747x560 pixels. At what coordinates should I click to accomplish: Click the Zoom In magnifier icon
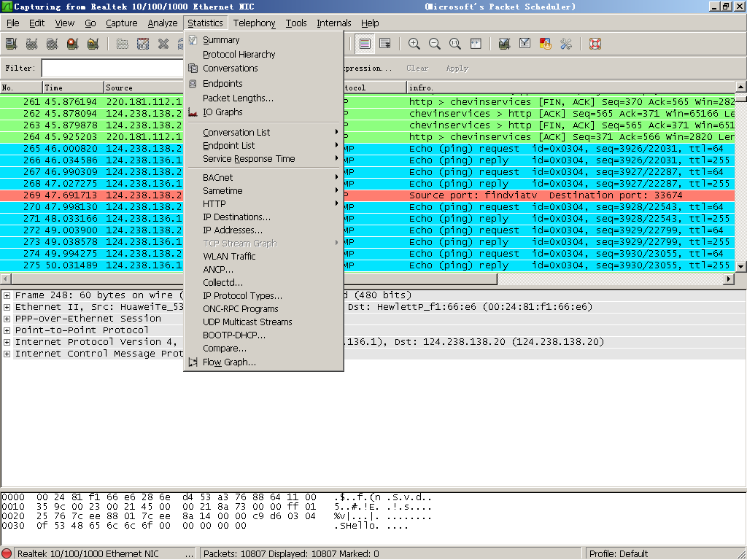click(x=414, y=44)
